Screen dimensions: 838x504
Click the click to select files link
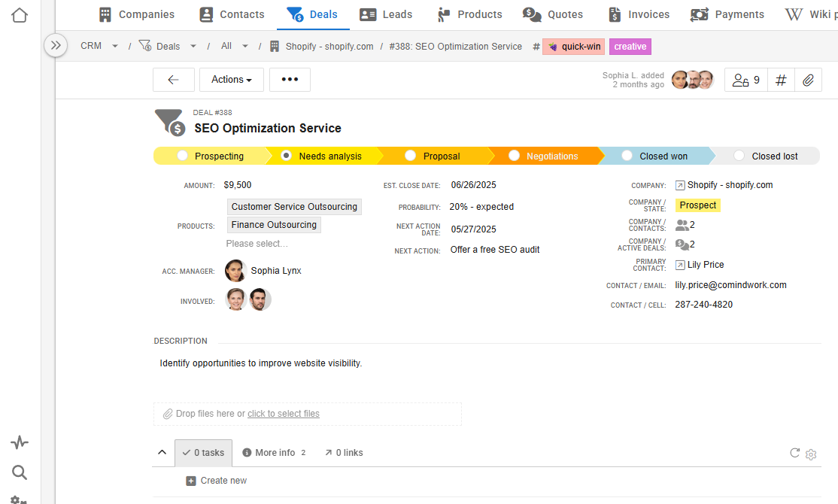(x=284, y=413)
